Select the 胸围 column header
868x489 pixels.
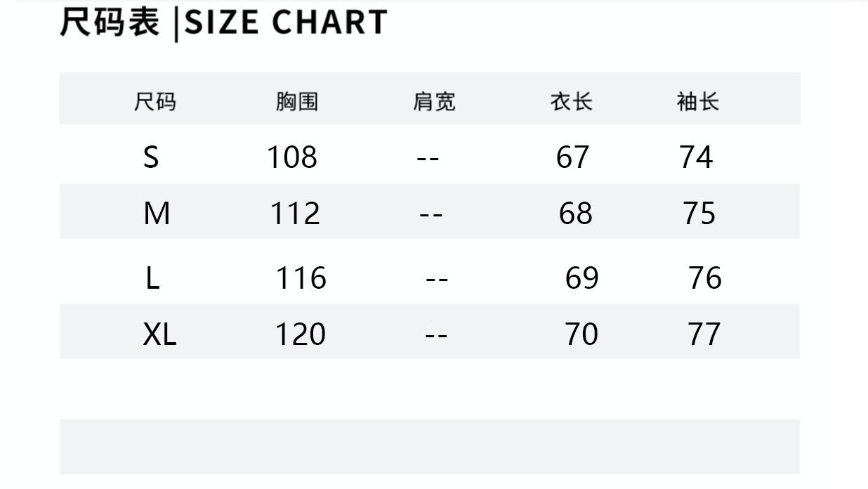pos(296,103)
